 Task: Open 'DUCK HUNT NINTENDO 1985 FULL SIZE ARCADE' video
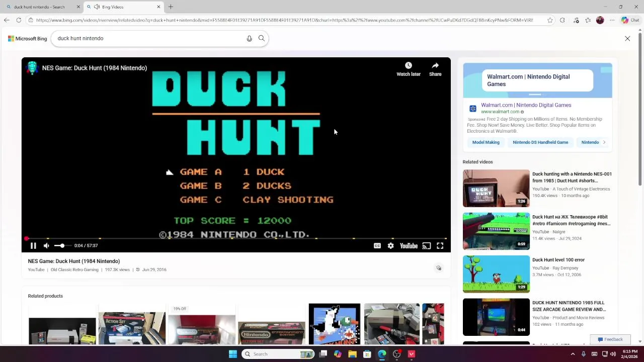tap(569, 306)
